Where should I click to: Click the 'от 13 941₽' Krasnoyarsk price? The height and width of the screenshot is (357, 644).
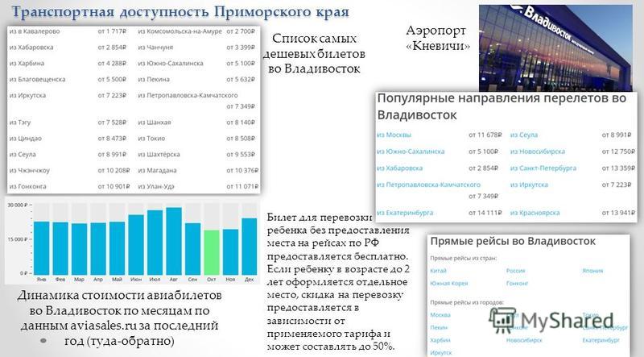(x=618, y=213)
